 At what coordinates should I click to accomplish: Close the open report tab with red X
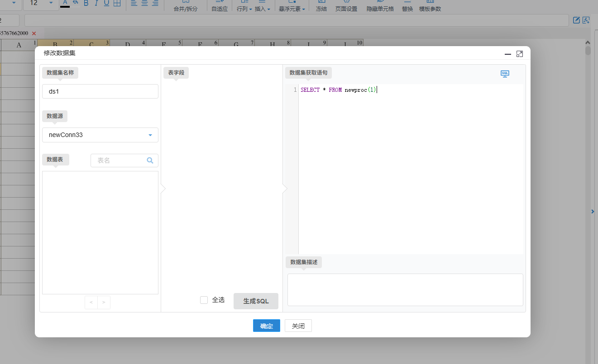coord(34,33)
